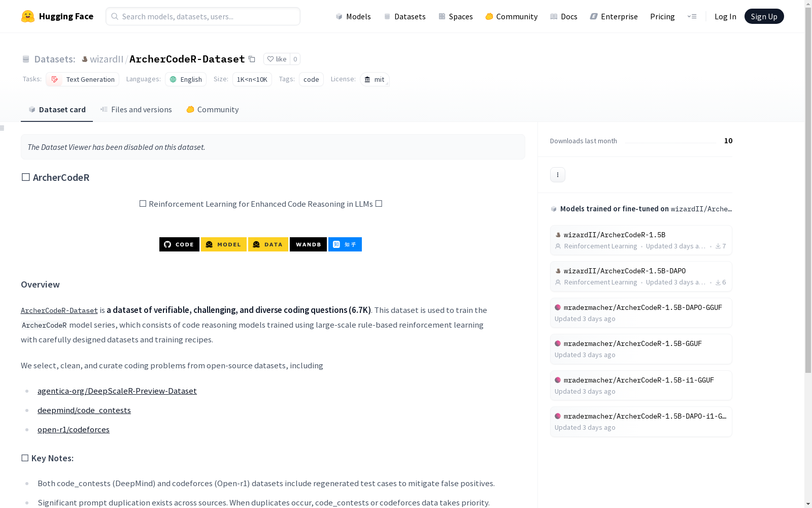Click the Hugging Face logo icon
Image resolution: width=812 pixels, height=508 pixels.
click(x=28, y=16)
